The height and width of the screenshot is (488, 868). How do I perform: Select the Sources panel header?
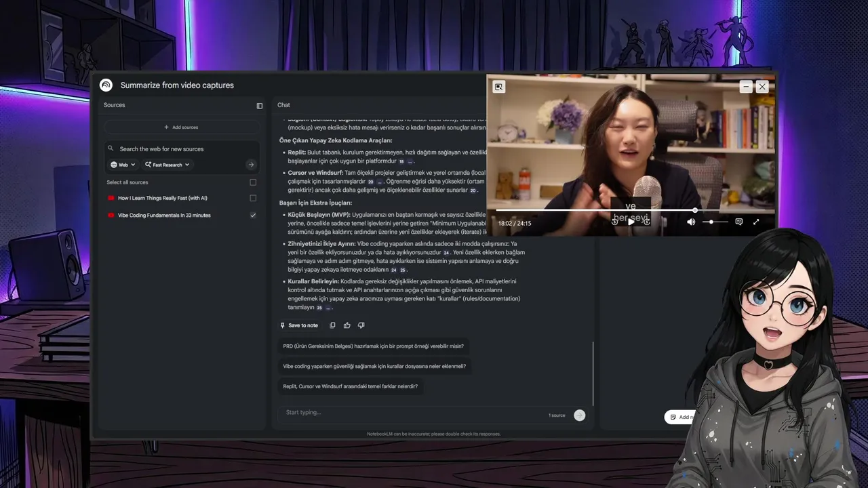[115, 105]
